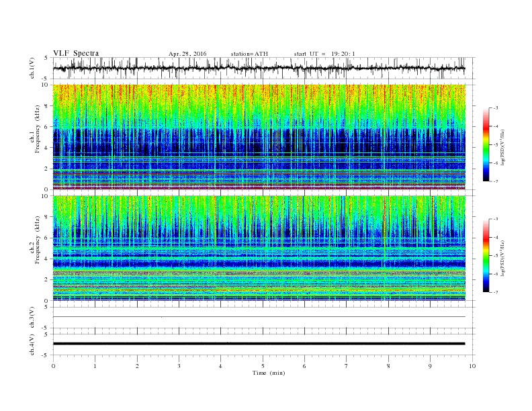This screenshot has height=411, width=532.
Task: Click the ch.2 "Frequency (kHz)" axis label
Action: pos(38,239)
